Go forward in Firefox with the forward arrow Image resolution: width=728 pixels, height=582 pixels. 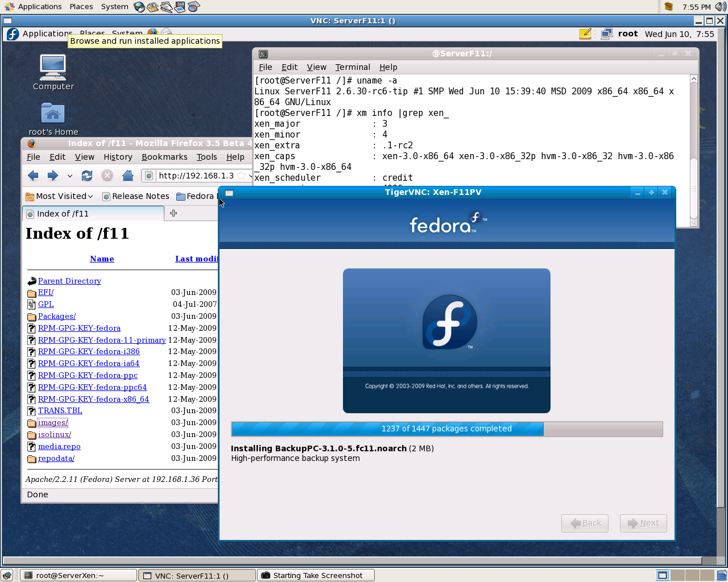[52, 176]
